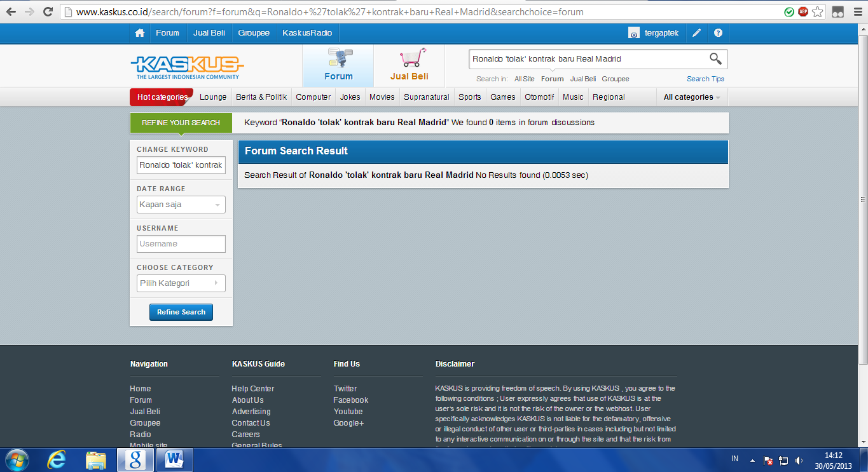Open Google+ link under Find Us
The image size is (868, 472).
348,423
